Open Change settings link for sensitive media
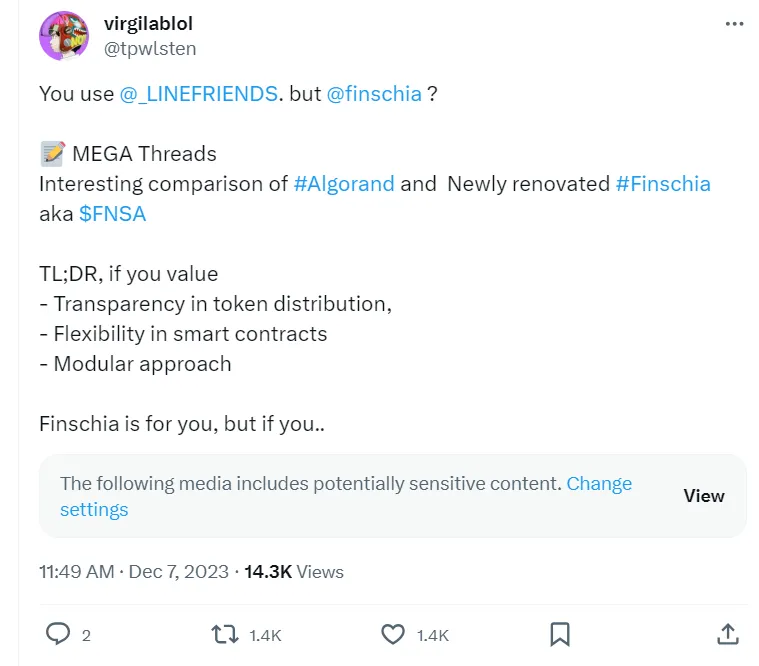 click(599, 484)
